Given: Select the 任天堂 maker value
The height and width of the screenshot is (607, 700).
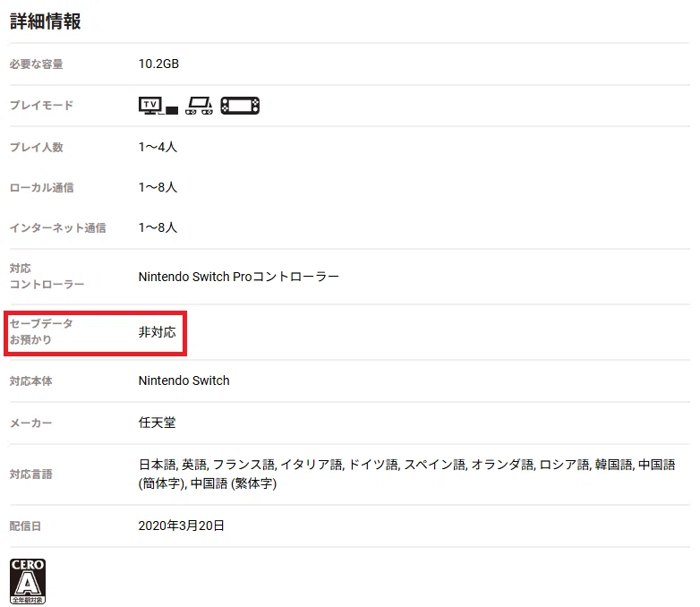Looking at the screenshot, I should point(158,423).
